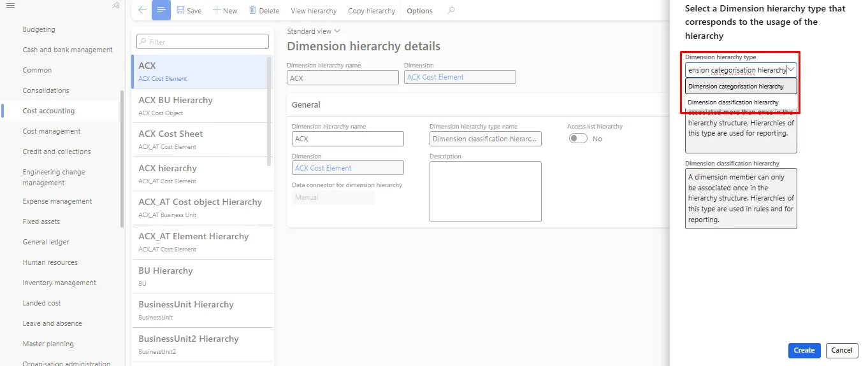Viewport: 868px width, 366px height.
Task: Focus the Filter search box
Action: (203, 41)
